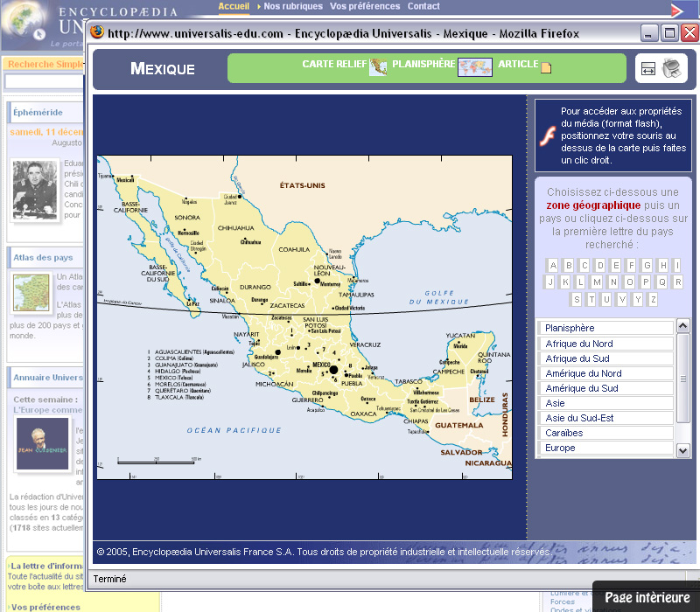
Task: Click the ARTICLE label in green bar
Action: coord(518,64)
